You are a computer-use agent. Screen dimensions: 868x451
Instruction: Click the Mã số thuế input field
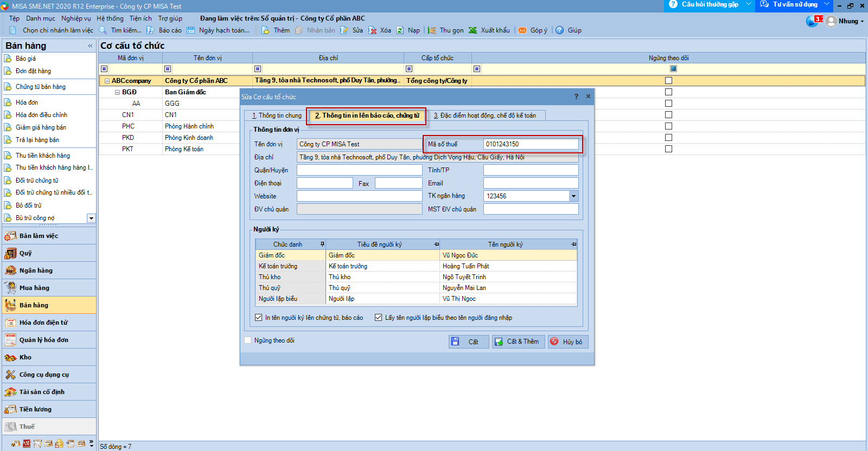(531, 144)
